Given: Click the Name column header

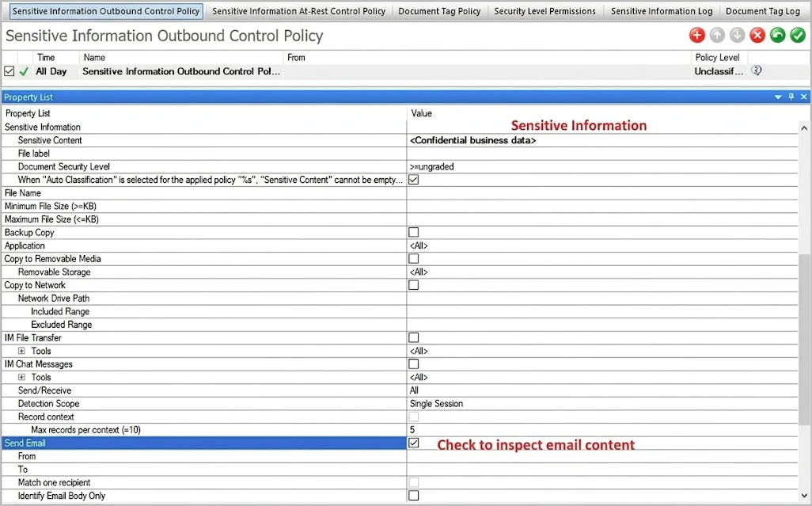Looking at the screenshot, I should (x=181, y=58).
